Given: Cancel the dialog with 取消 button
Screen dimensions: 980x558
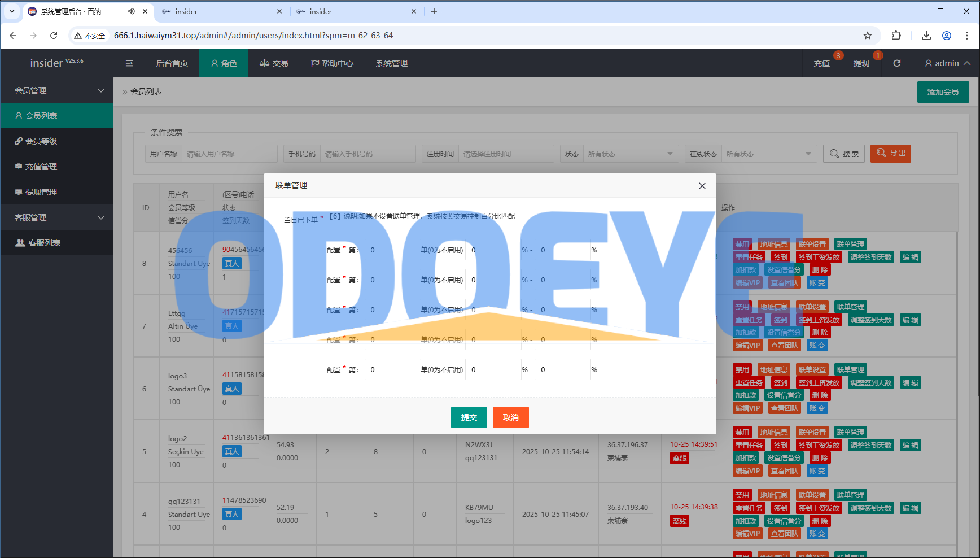Looking at the screenshot, I should 510,417.
